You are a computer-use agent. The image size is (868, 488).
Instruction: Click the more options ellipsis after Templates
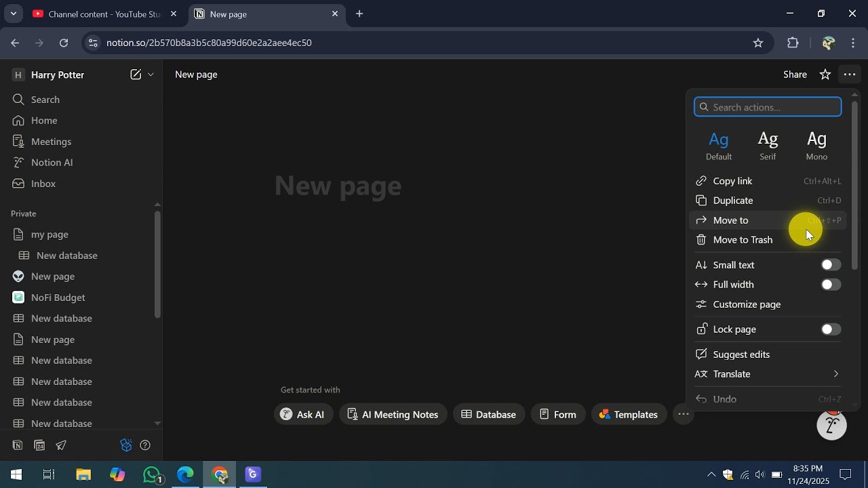coord(684,414)
